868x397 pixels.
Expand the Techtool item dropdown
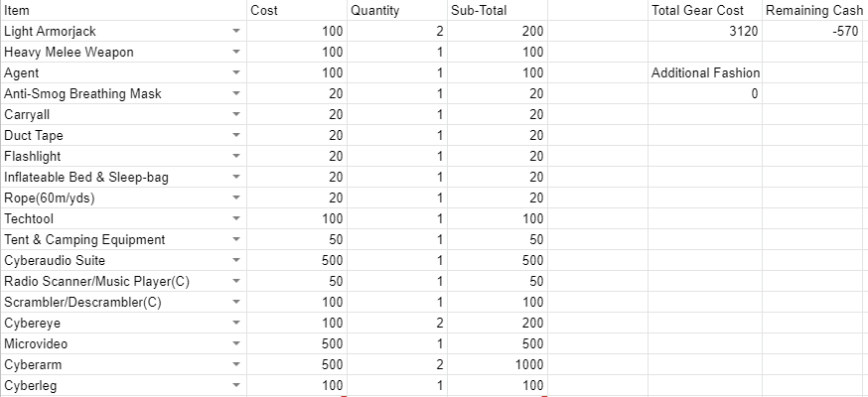(235, 219)
